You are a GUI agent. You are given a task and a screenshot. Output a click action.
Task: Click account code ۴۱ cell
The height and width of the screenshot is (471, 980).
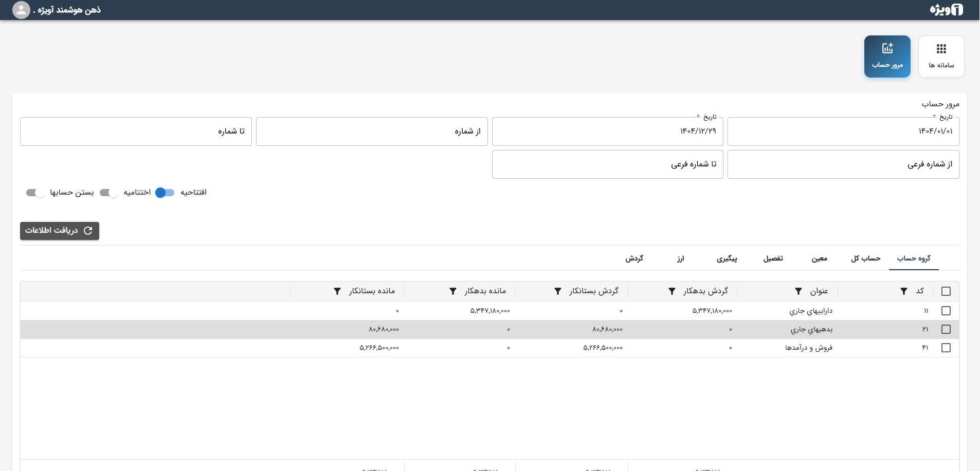tap(925, 348)
